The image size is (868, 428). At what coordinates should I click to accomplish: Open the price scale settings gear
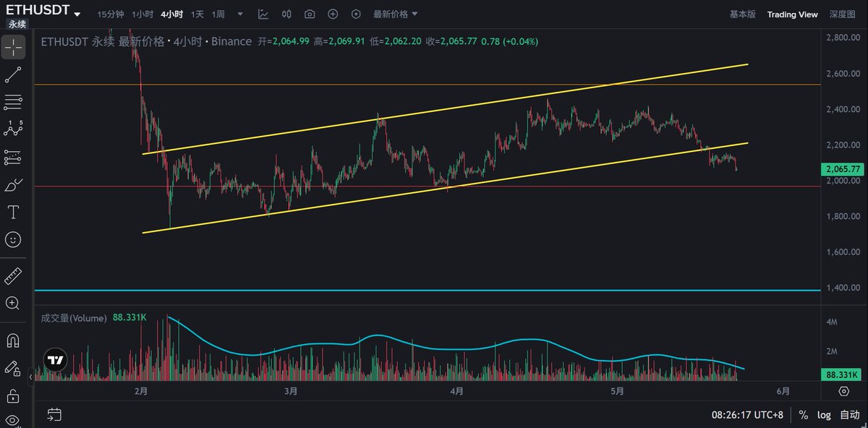point(843,391)
